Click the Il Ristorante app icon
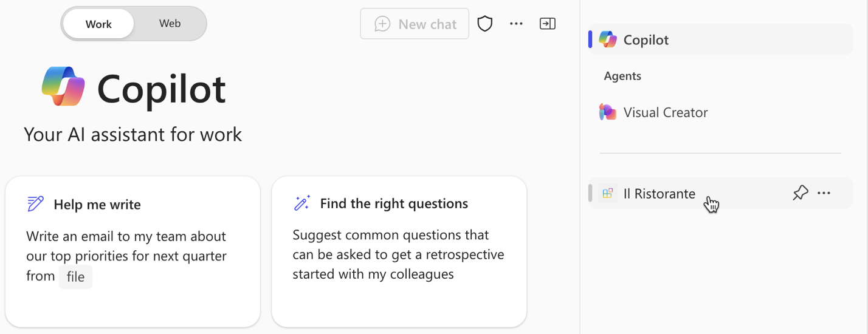 tap(607, 194)
